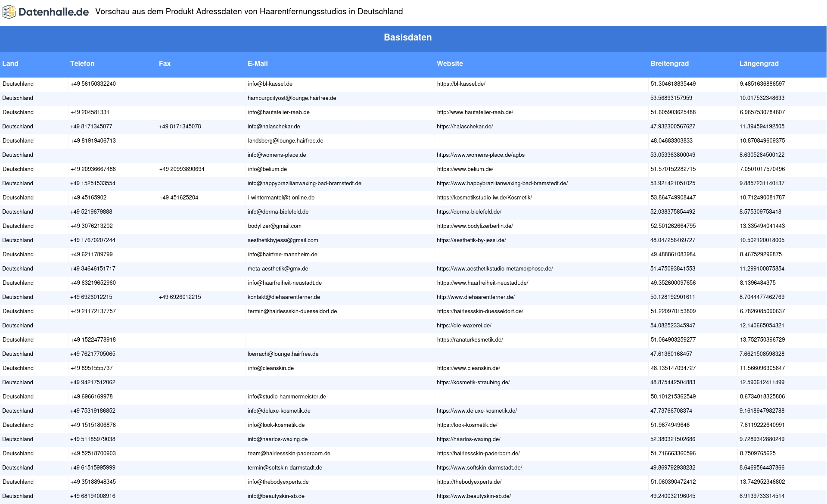Click phone number +49 204581331
The height and width of the screenshot is (504, 827).
90,112
